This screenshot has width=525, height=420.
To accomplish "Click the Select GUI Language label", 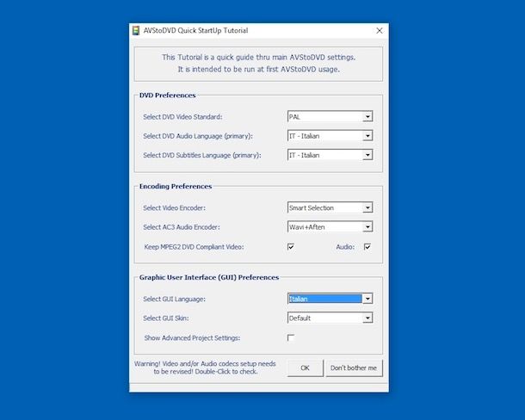I will (175, 300).
